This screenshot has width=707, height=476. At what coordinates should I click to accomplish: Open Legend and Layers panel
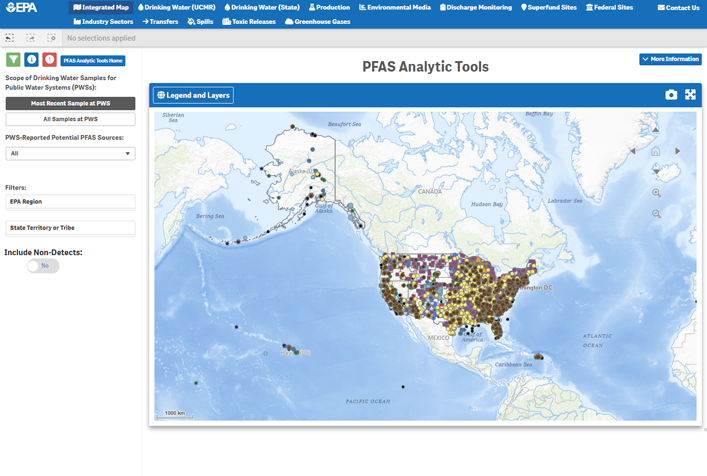point(193,95)
